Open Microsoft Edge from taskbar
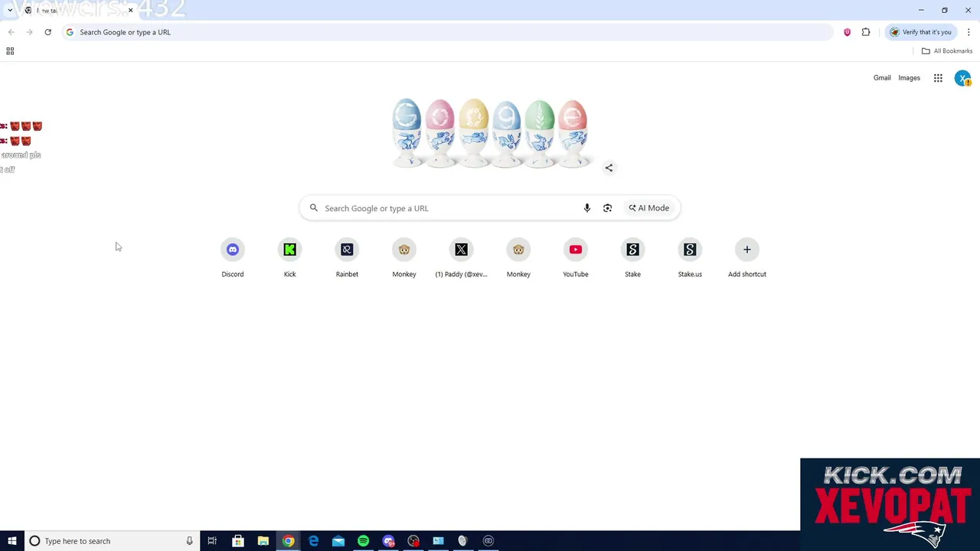Screen dimensions: 980x551 pyautogui.click(x=313, y=541)
